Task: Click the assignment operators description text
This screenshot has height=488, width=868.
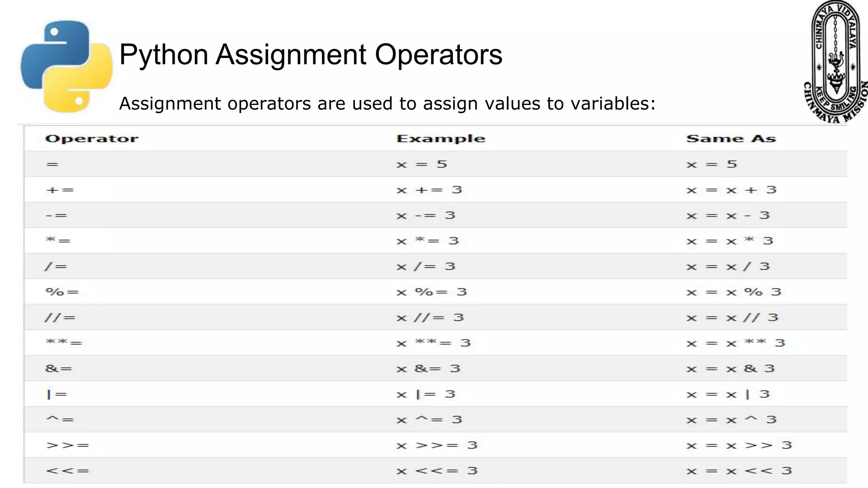Action: pos(387,103)
